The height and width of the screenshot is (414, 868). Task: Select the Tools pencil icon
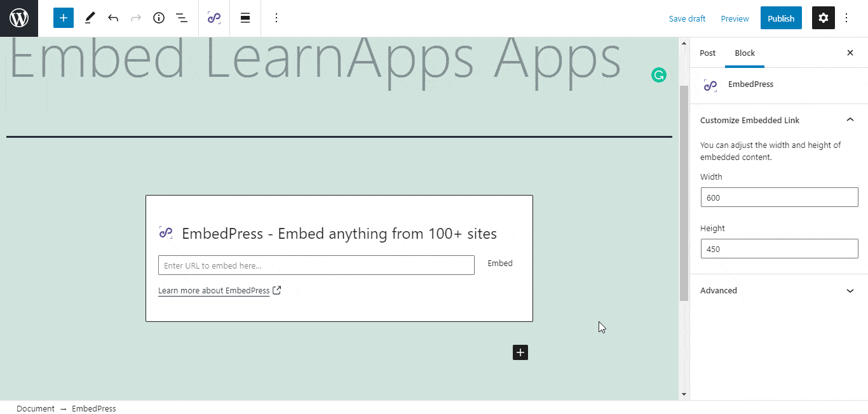click(x=90, y=18)
